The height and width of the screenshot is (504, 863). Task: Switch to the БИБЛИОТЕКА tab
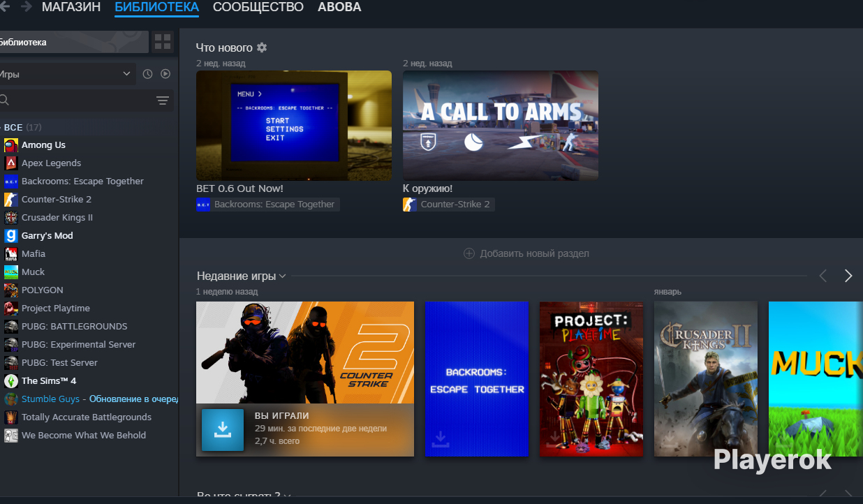tap(156, 7)
